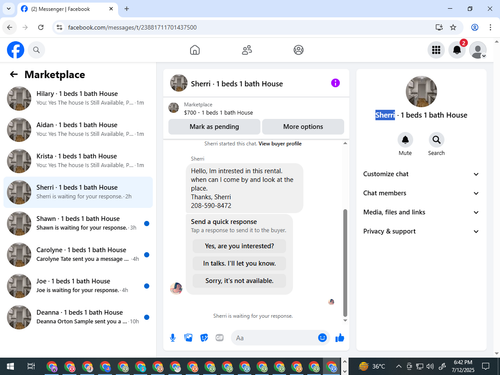Image resolution: width=500 pixels, height=375 pixels.
Task: Go to the Home feed icon
Action: click(x=195, y=50)
